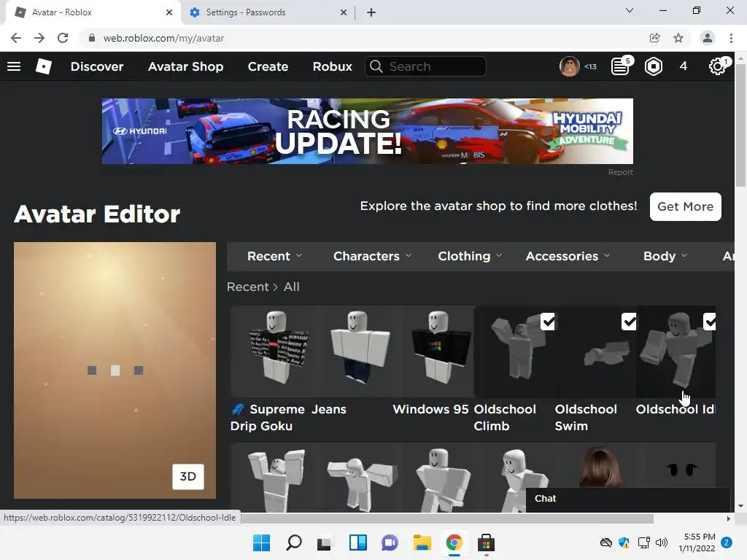Open the Roblox settings gear icon

coord(718,66)
